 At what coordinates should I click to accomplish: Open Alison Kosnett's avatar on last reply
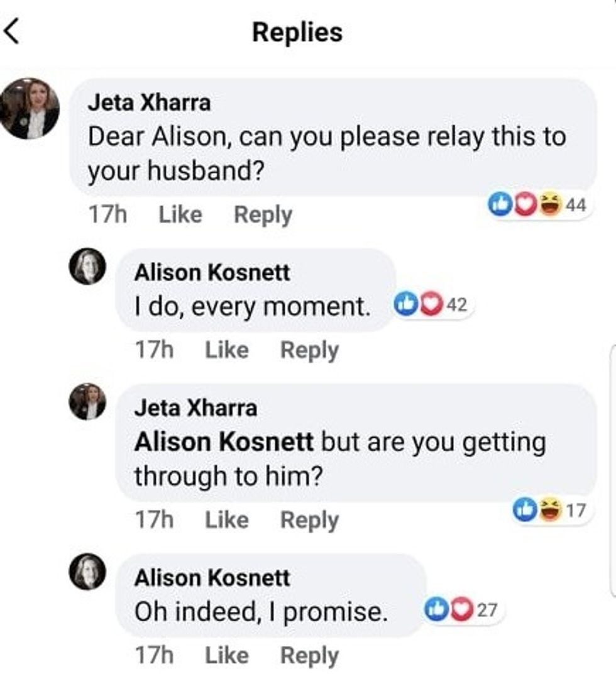coord(87,572)
